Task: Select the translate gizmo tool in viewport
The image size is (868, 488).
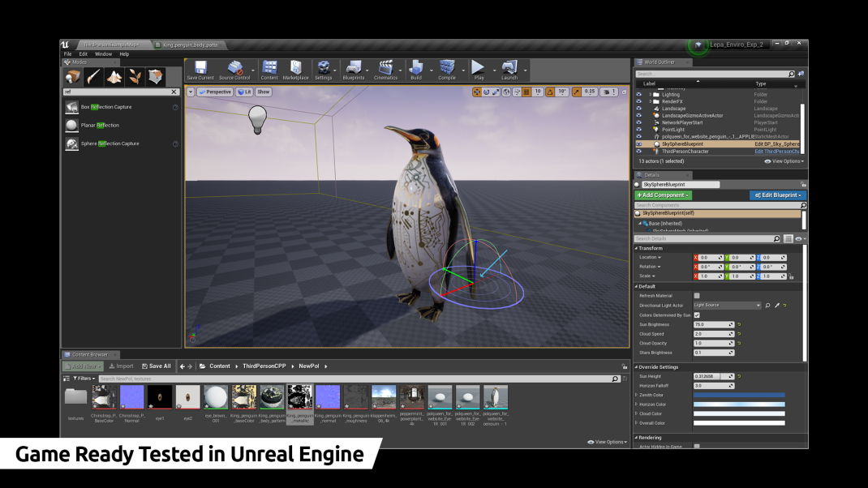Action: [x=477, y=92]
